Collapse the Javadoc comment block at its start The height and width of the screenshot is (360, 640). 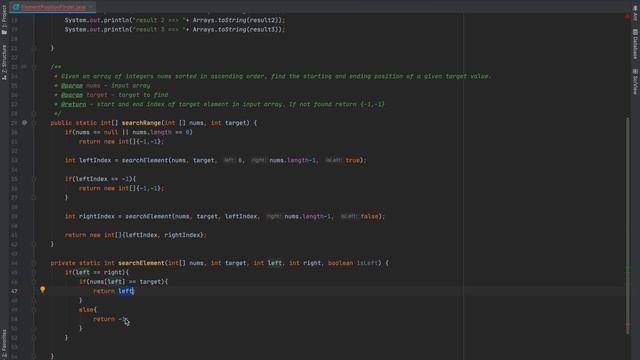click(x=34, y=67)
